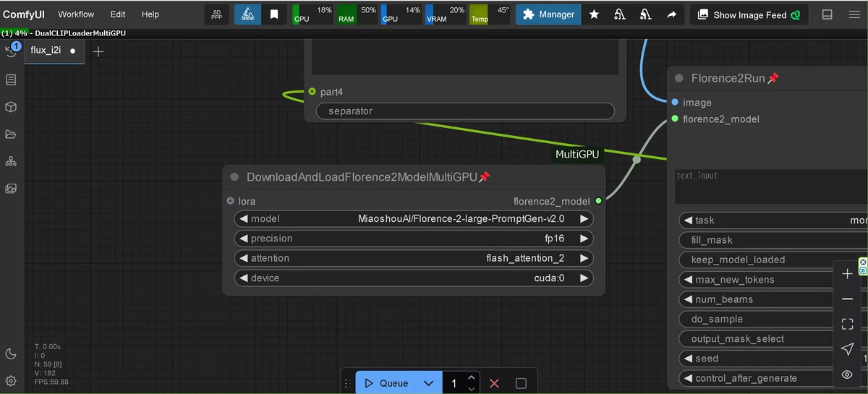Open the Edit menu

[118, 14]
